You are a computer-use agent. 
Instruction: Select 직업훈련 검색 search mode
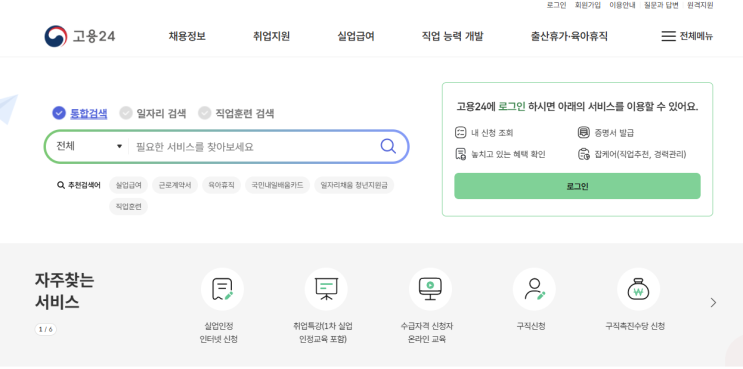tap(236, 113)
